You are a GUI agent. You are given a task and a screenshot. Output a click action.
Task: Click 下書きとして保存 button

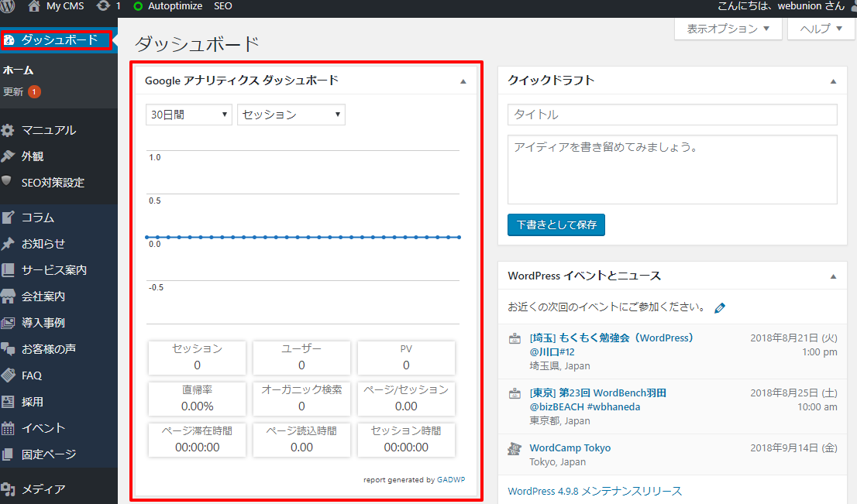(x=556, y=225)
